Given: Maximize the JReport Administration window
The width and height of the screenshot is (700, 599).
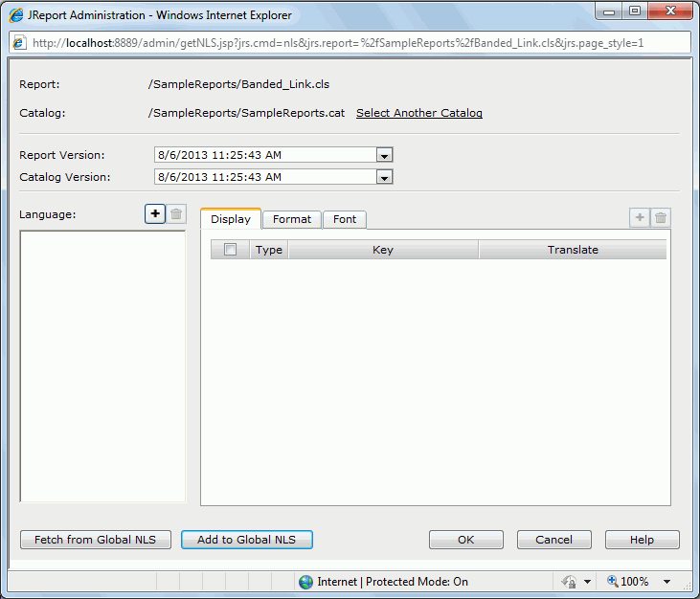Looking at the screenshot, I should pyautogui.click(x=635, y=11).
